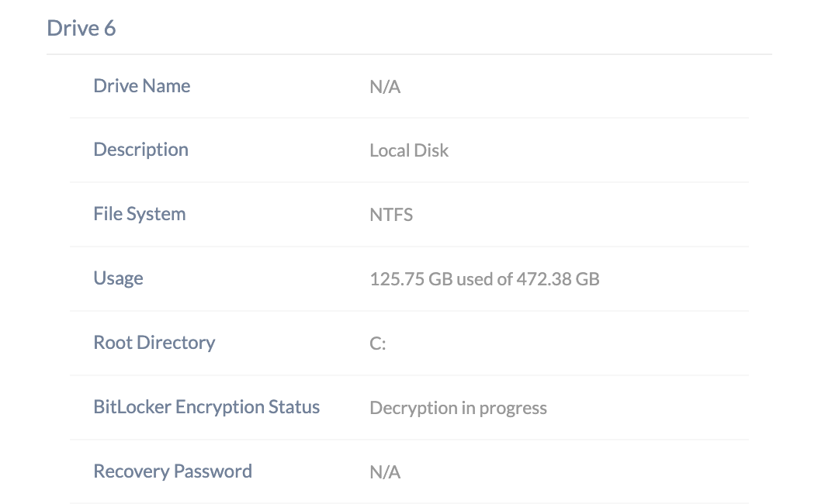Image resolution: width=818 pixels, height=504 pixels.
Task: Click the 472.38 GB total capacity text
Action: pyautogui.click(x=558, y=279)
